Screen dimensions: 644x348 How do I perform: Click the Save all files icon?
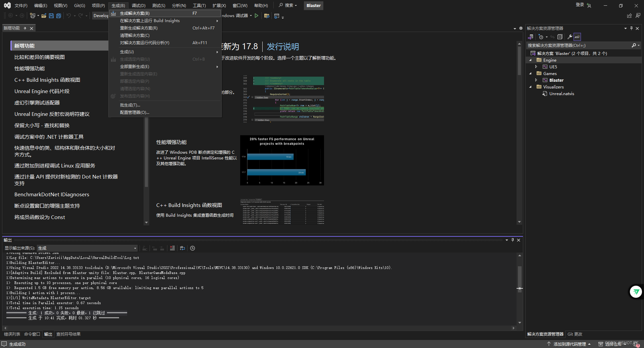58,16
